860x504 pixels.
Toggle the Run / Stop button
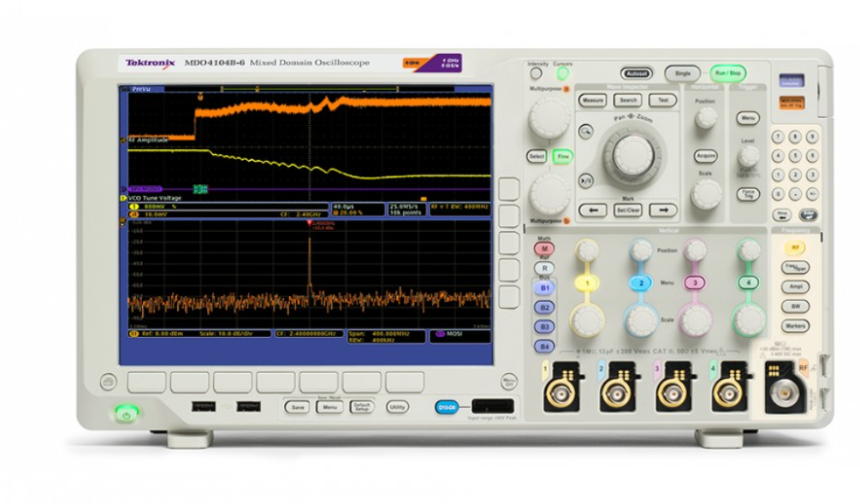pyautogui.click(x=727, y=74)
